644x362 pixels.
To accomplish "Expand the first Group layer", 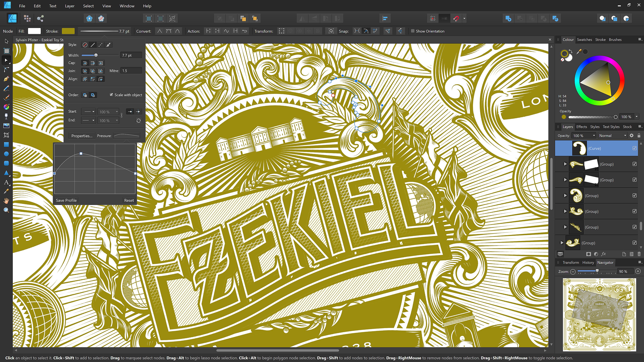I will click(x=565, y=164).
